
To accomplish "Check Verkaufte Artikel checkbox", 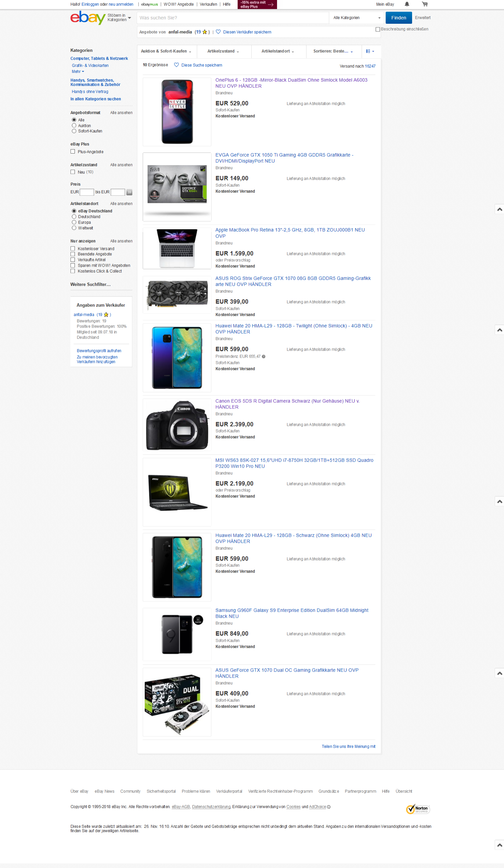I will tap(73, 260).
